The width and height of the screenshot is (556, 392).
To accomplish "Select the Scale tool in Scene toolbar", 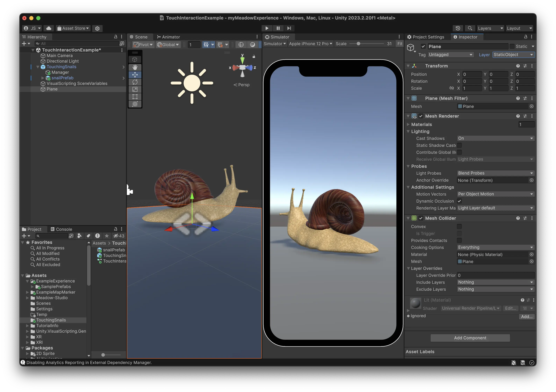I will pos(135,89).
